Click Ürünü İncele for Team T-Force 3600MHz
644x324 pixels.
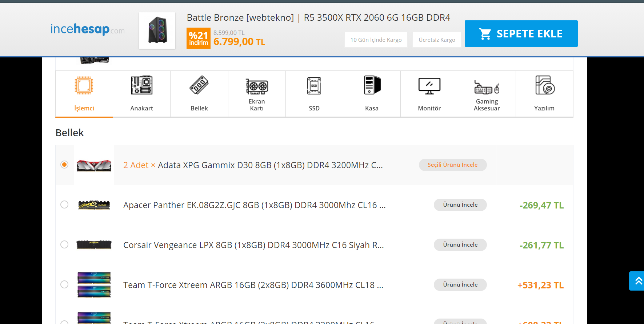pos(460,285)
